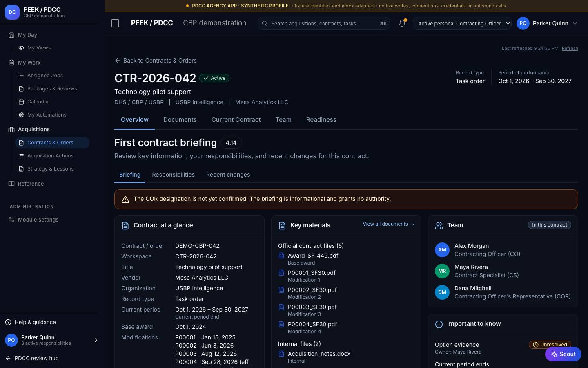
Task: Click the P00001_SF30.pdf file icon
Action: [281, 273]
